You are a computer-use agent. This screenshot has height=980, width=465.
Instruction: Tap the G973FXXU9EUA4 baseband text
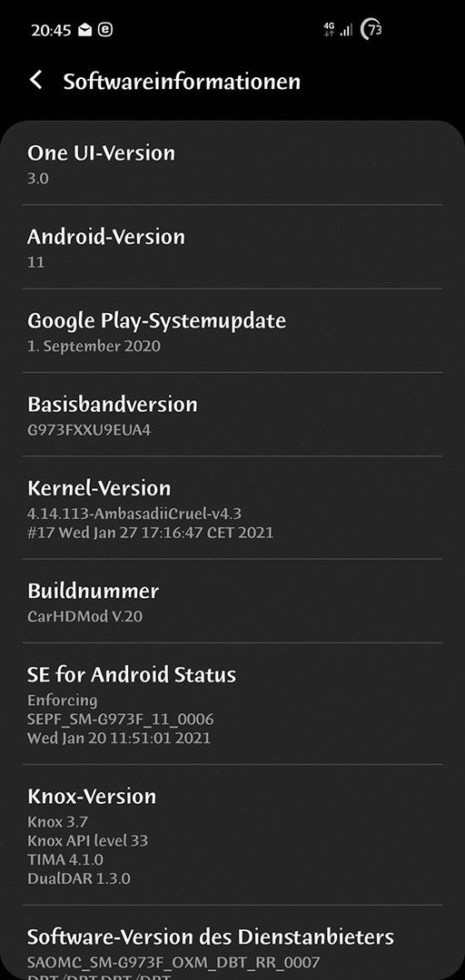point(89,430)
